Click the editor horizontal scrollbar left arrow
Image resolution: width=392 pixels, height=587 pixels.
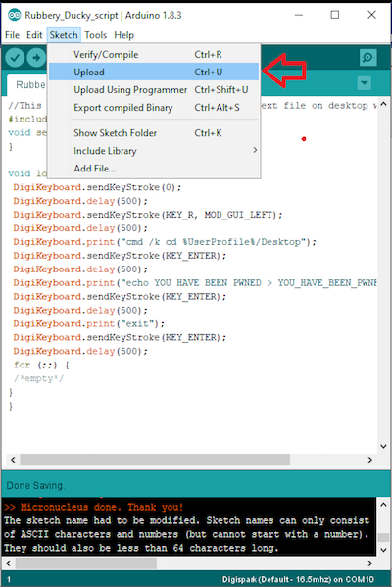[13, 460]
